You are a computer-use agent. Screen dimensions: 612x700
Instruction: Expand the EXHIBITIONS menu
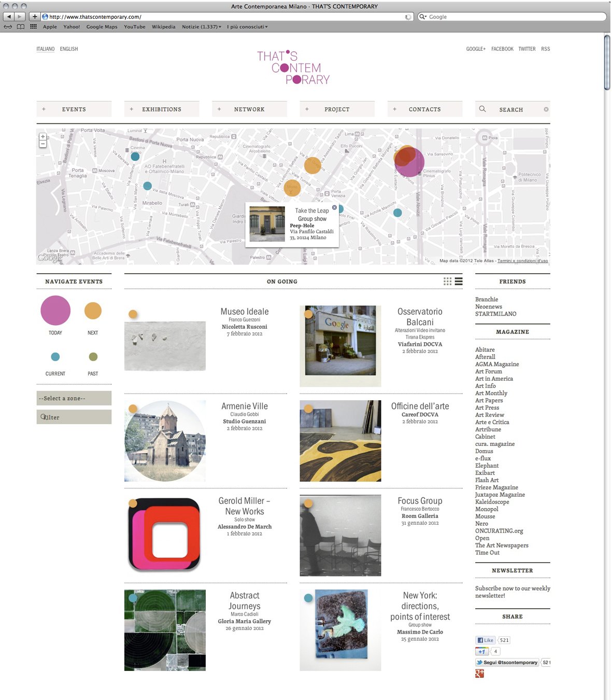click(x=162, y=109)
